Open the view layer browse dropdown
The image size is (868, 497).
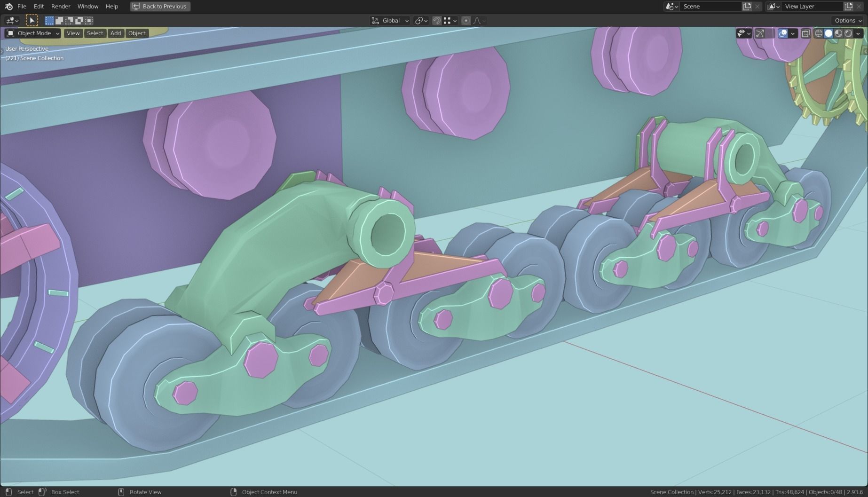pyautogui.click(x=773, y=6)
